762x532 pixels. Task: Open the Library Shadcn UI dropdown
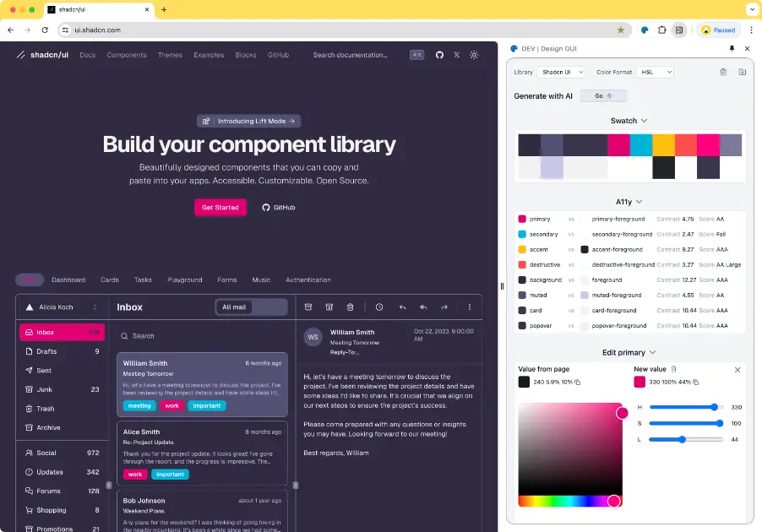point(562,72)
